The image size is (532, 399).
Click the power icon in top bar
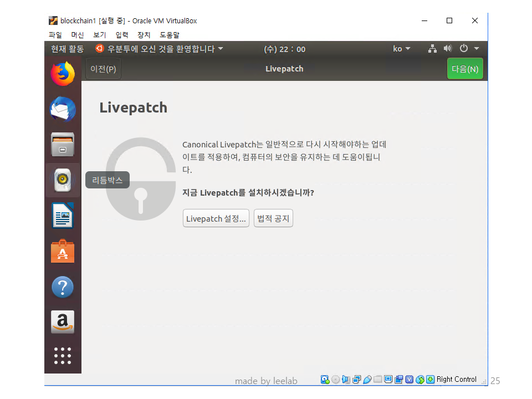(x=464, y=48)
